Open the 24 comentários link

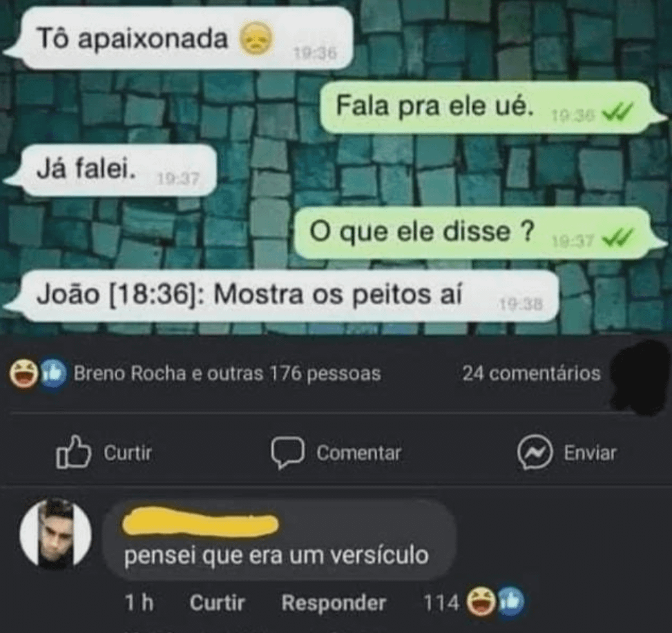(x=531, y=373)
